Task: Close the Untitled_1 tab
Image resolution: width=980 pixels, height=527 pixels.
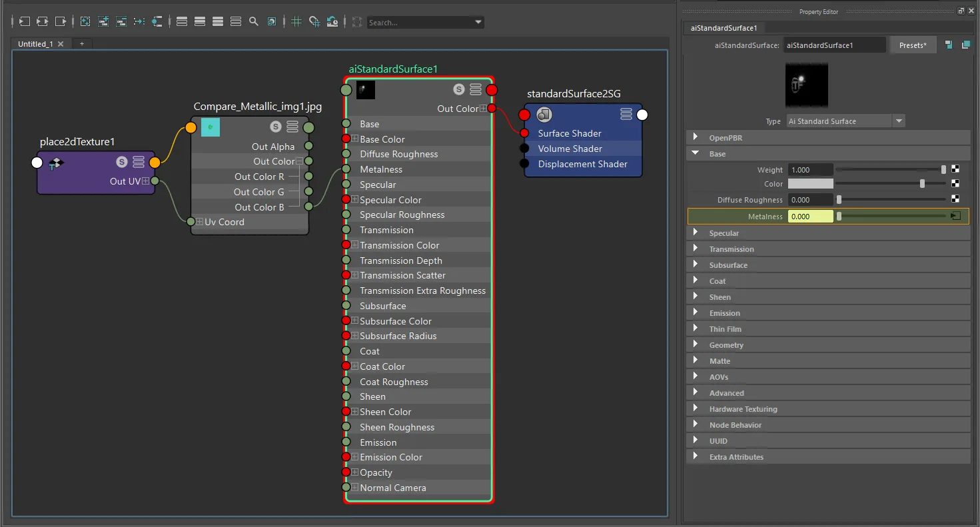Action: (61, 44)
